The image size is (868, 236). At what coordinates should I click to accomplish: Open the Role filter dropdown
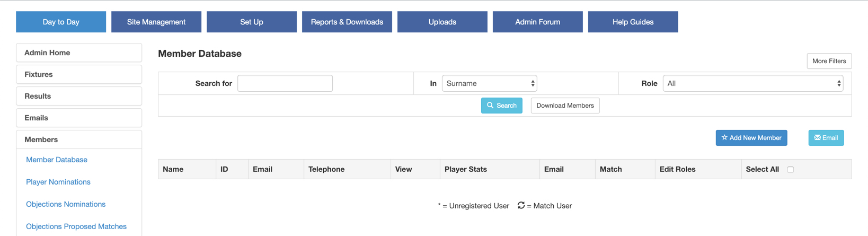pos(752,83)
